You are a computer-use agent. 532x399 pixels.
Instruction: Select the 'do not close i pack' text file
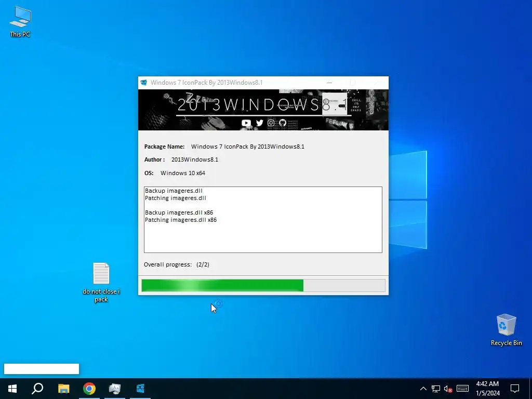101,282
